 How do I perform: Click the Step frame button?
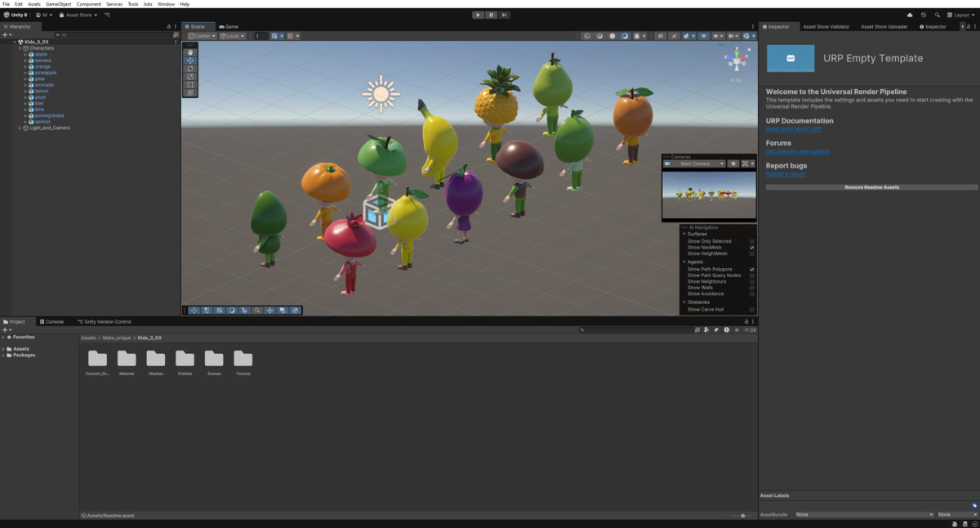[x=505, y=15]
